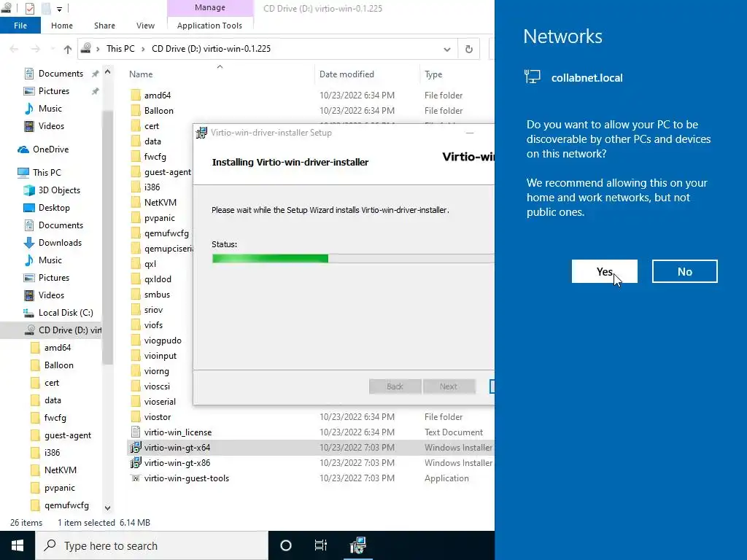Select the Manage contextual tab
This screenshot has width=747, height=560.
[x=209, y=7]
